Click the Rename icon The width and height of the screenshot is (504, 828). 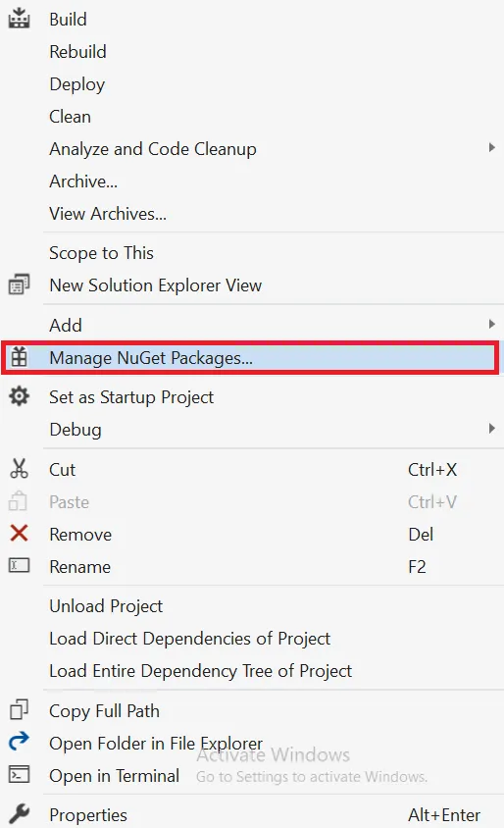coord(19,565)
